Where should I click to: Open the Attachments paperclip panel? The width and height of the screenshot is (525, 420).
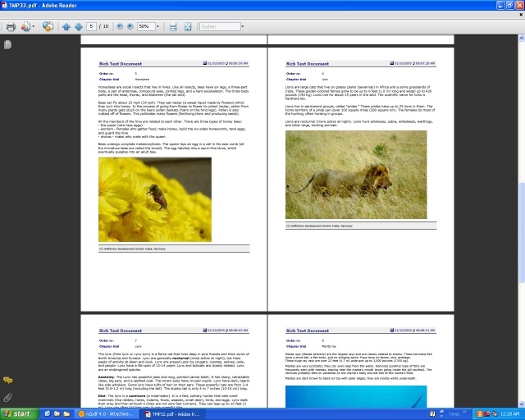pyautogui.click(x=7, y=398)
